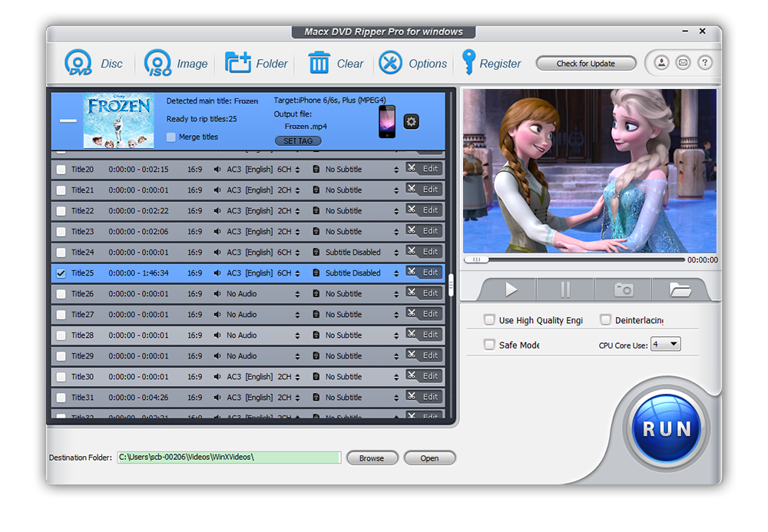Screen dimensions: 768x532
Task: Open Title22 audio track selector
Action: (297, 211)
